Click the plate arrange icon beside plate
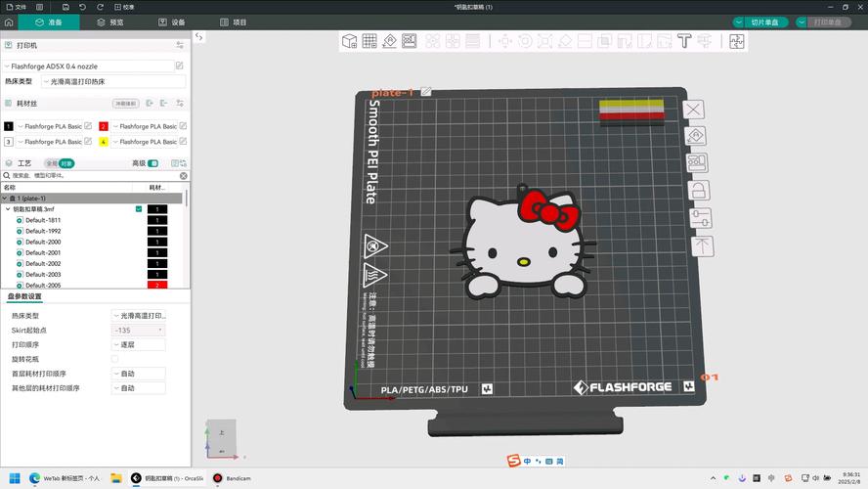 pyautogui.click(x=697, y=162)
